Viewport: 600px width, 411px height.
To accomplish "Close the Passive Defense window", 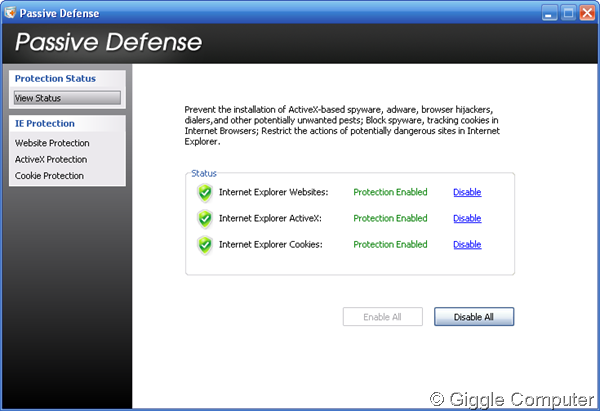I will (x=587, y=13).
